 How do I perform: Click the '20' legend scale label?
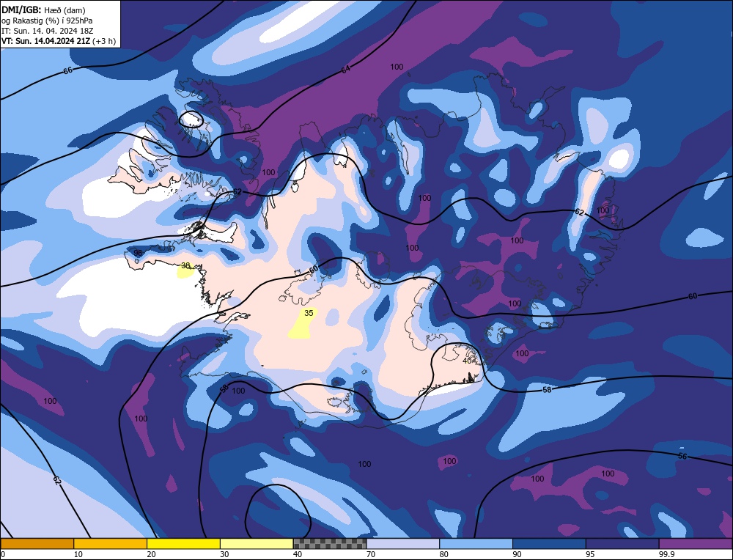pyautogui.click(x=151, y=554)
